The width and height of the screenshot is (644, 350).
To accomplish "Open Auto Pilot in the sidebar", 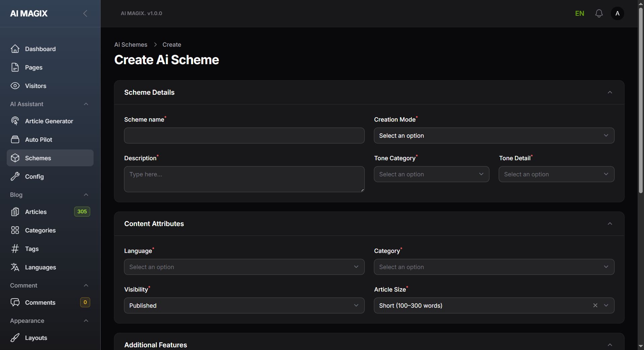I will point(39,140).
